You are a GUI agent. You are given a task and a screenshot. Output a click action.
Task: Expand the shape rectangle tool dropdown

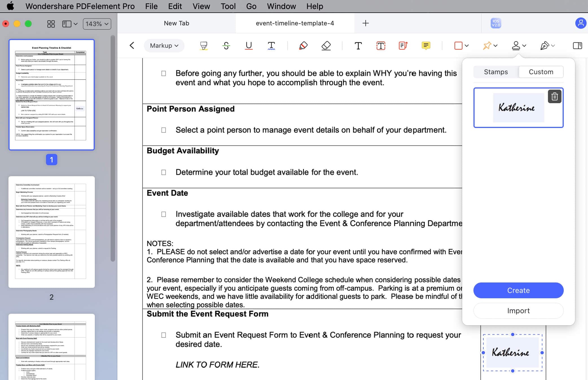click(x=467, y=46)
